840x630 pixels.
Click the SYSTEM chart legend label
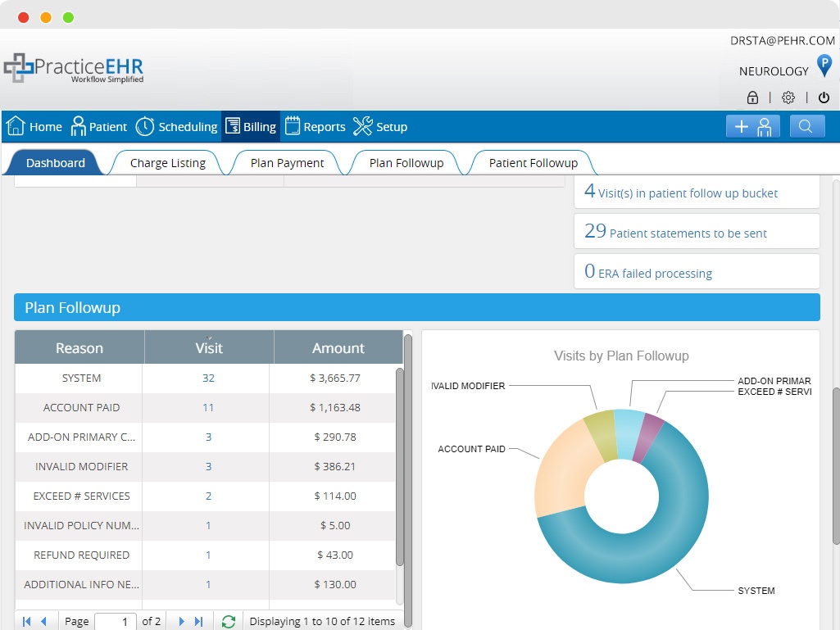click(756, 591)
